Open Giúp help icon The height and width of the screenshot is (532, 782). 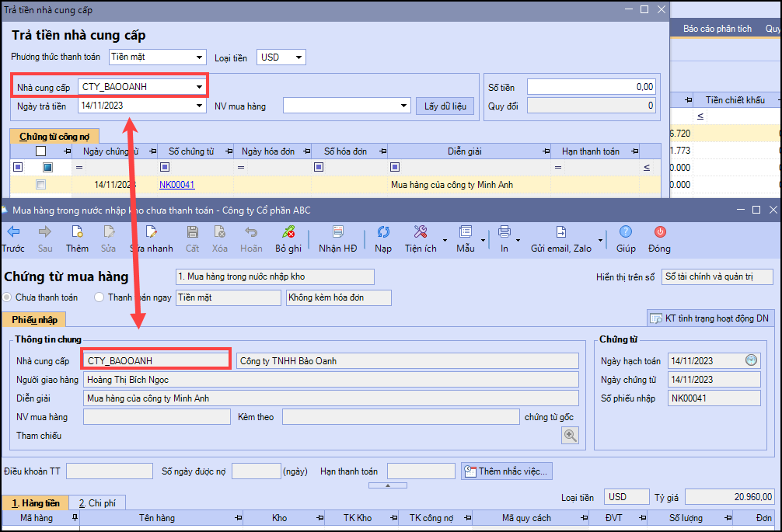tap(626, 232)
